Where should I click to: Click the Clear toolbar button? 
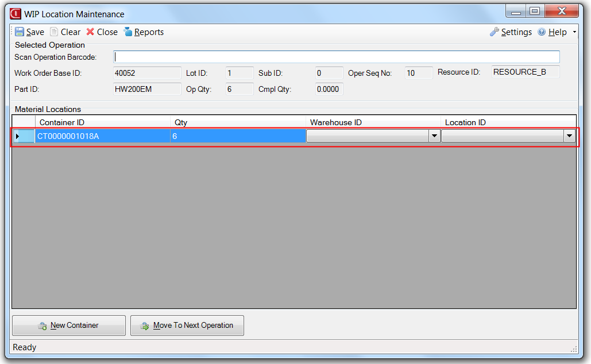coord(65,32)
